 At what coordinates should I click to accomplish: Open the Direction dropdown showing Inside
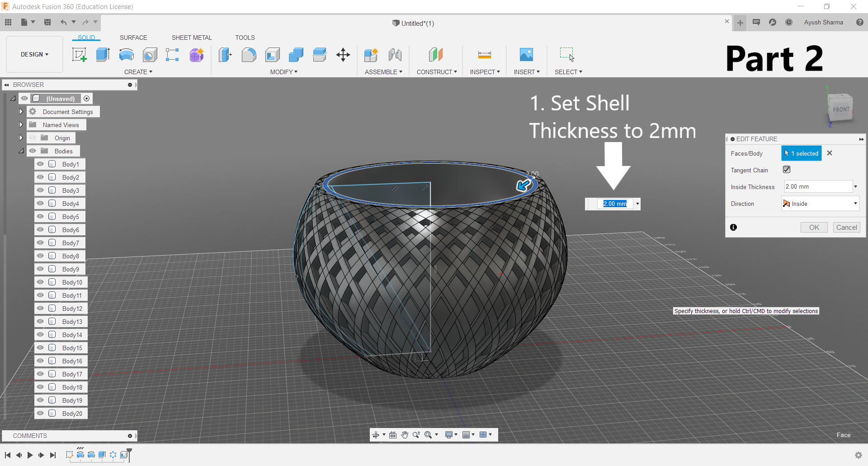820,204
